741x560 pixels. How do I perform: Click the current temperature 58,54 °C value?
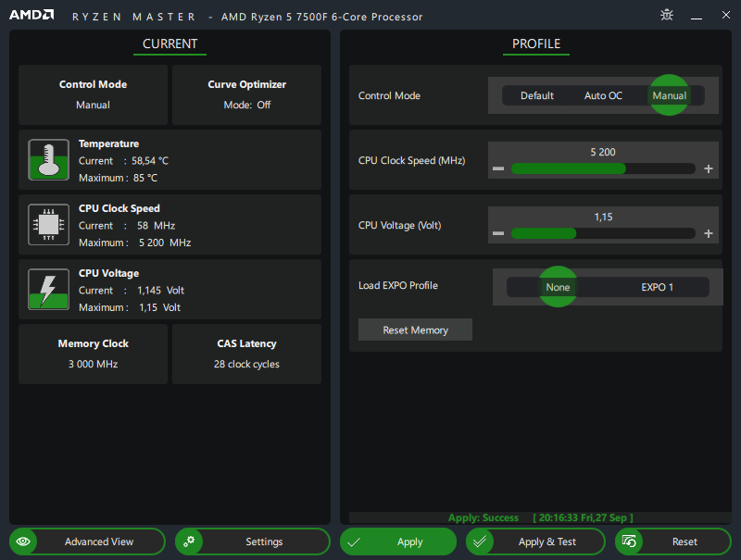pos(150,161)
